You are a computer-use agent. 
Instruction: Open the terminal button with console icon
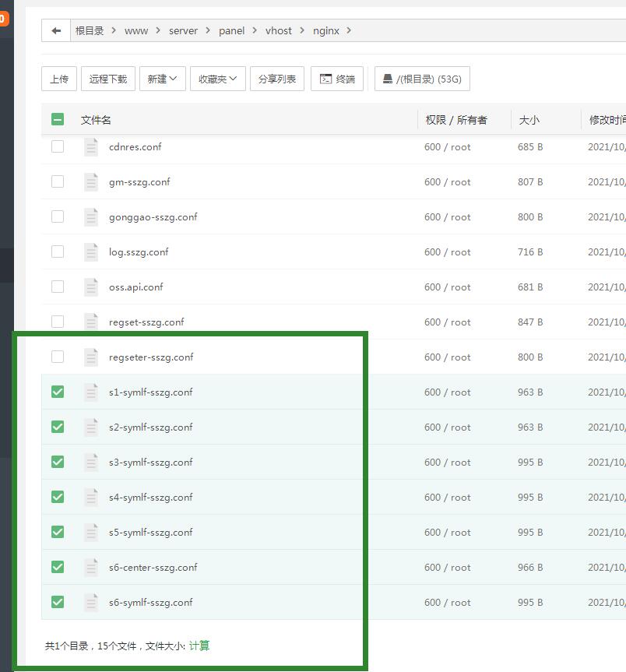337,79
